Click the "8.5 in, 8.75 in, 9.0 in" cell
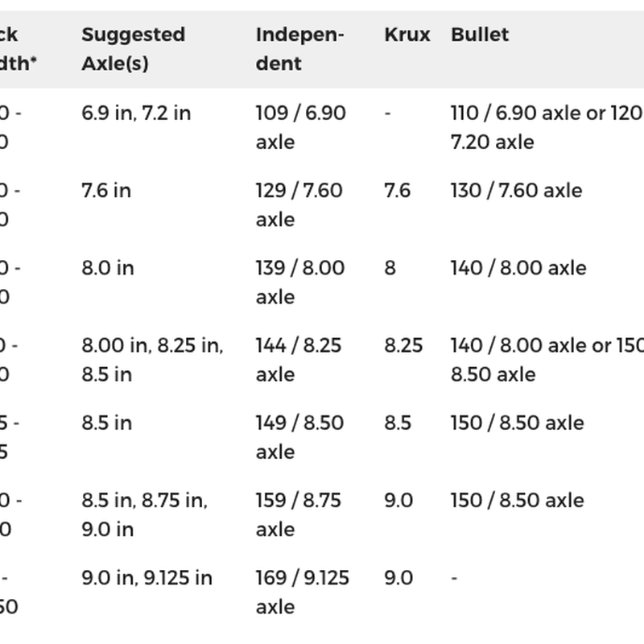The width and height of the screenshot is (644, 644). [x=144, y=514]
